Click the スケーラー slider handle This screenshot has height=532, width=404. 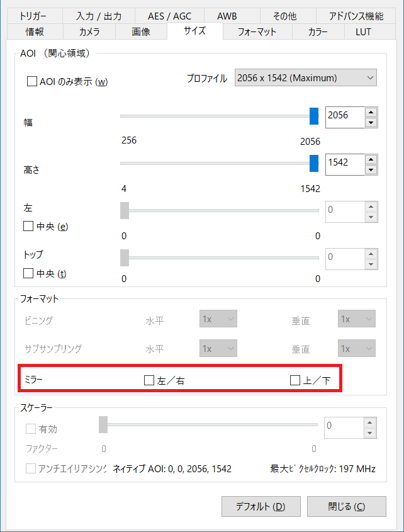point(103,424)
